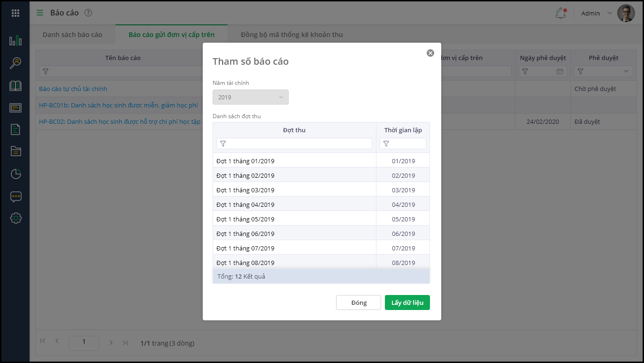
Task: Click the pie chart report sidebar icon
Action: pyautogui.click(x=15, y=174)
